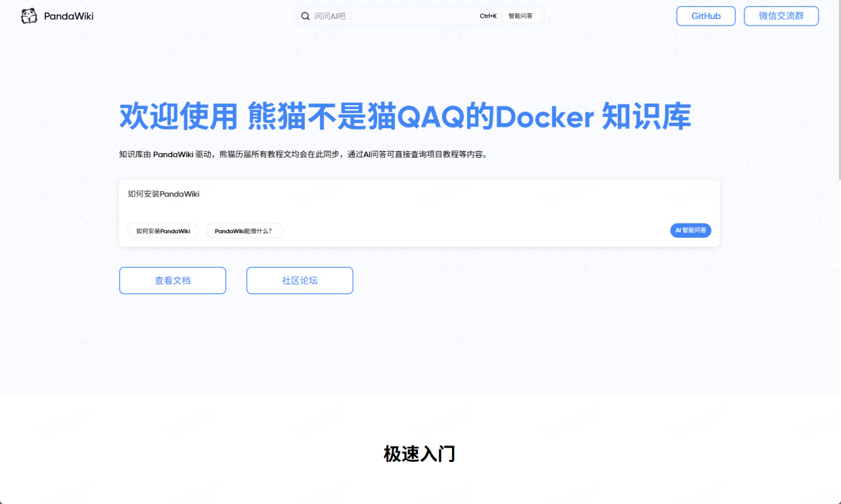Click the Ctrl+K shortcut hint
This screenshot has height=504, width=841.
[488, 16]
